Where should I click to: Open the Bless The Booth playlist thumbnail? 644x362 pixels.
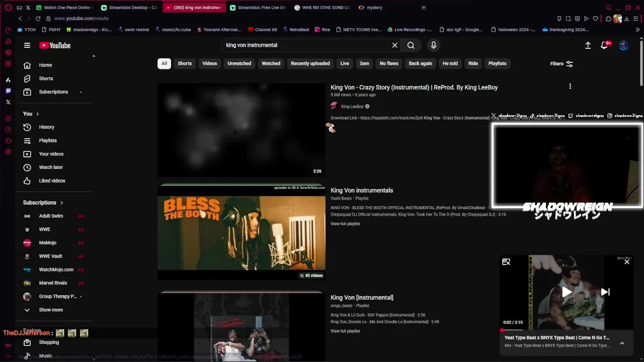[x=242, y=233]
